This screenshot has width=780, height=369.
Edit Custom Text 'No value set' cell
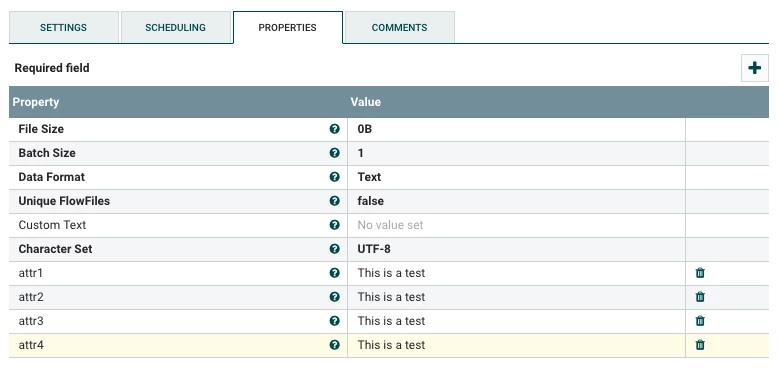[x=516, y=225]
